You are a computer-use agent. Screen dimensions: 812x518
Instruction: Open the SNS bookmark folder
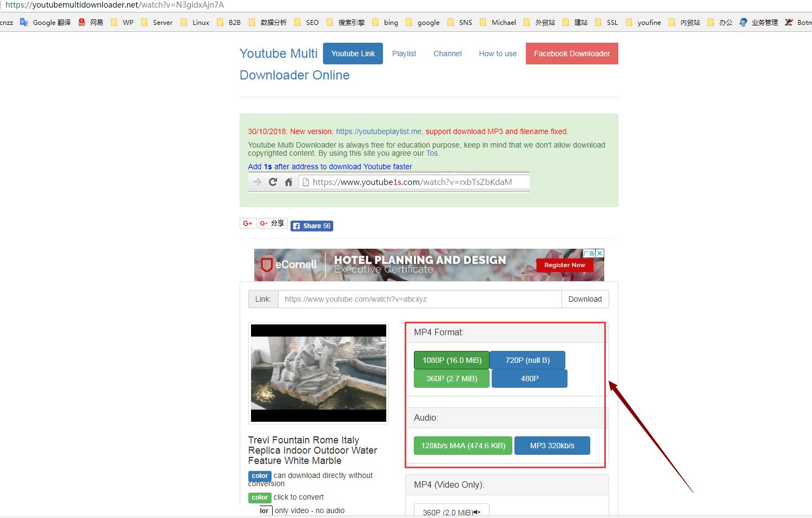[459, 22]
